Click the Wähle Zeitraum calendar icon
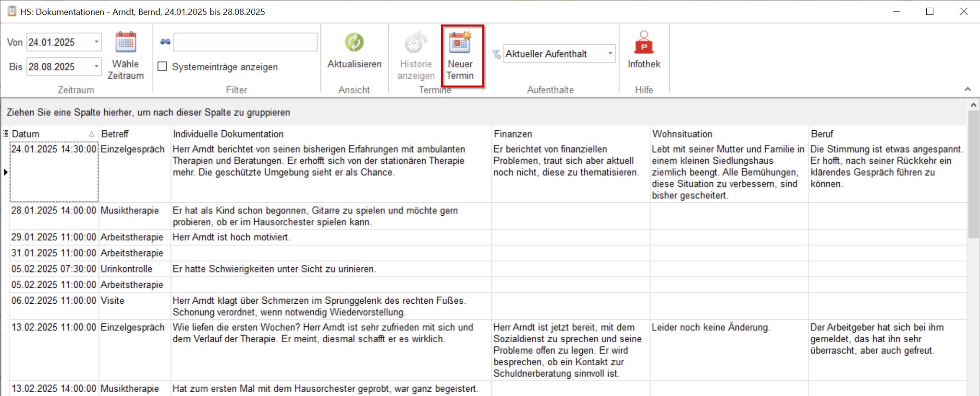Screen dimensions: 980x396 (x=125, y=43)
